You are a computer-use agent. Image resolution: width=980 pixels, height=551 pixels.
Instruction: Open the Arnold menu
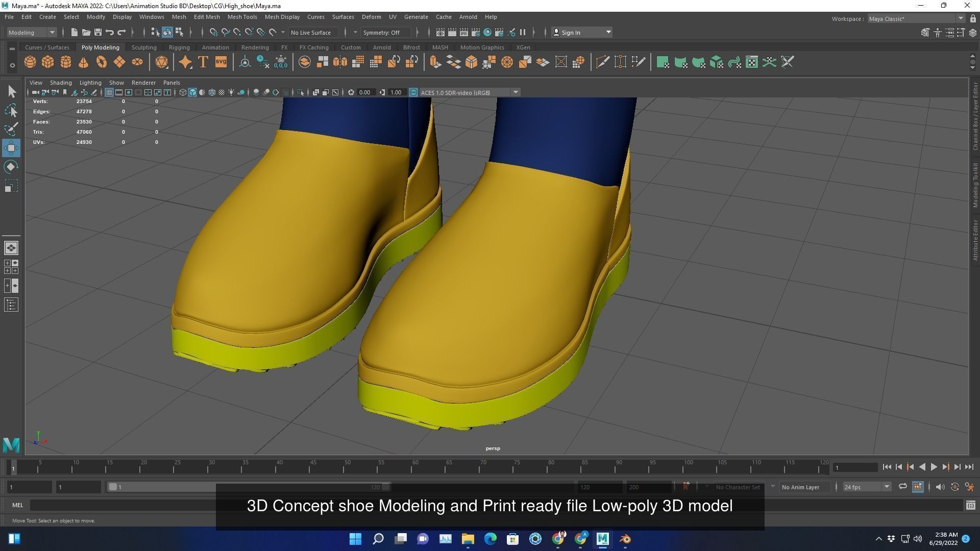coord(468,17)
